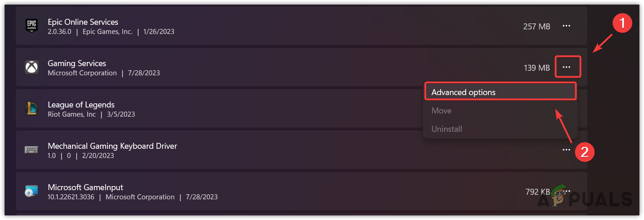Click the 257 MB size label

pyautogui.click(x=537, y=27)
